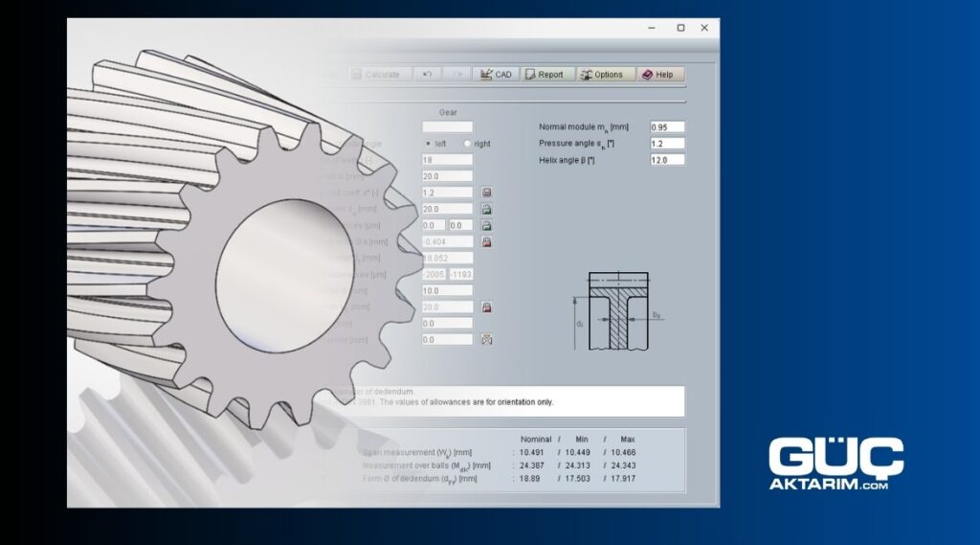Click the Gear column heading

tap(448, 113)
